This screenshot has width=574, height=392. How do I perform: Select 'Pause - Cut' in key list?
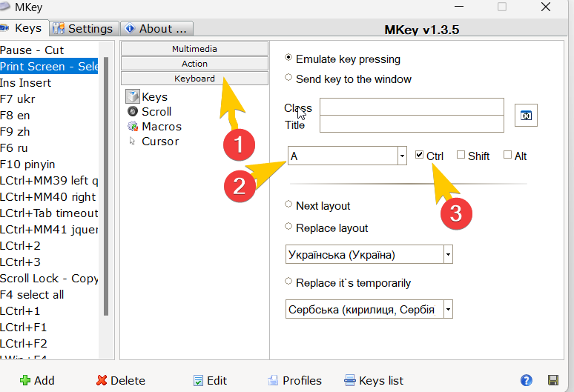coord(49,50)
